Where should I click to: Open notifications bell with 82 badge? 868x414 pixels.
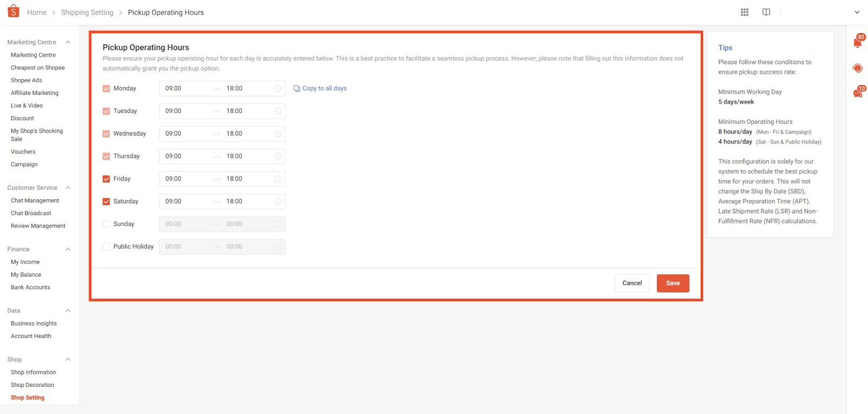[x=857, y=43]
